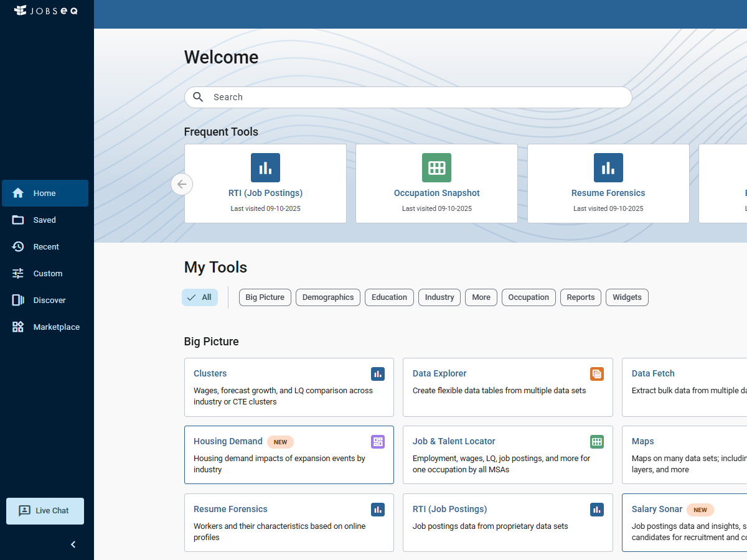Toggle the Education filter chip
The height and width of the screenshot is (560, 747).
pyautogui.click(x=389, y=297)
